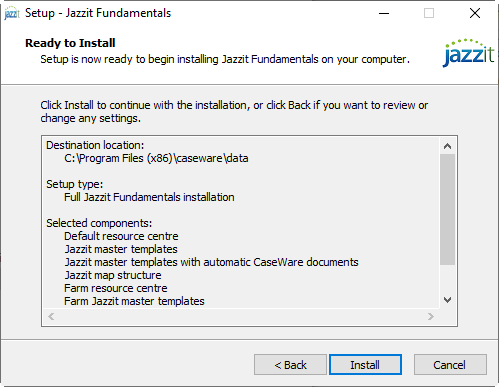Viewport: 499px width, 387px height.
Task: Minimize the Setup window
Action: coord(384,13)
